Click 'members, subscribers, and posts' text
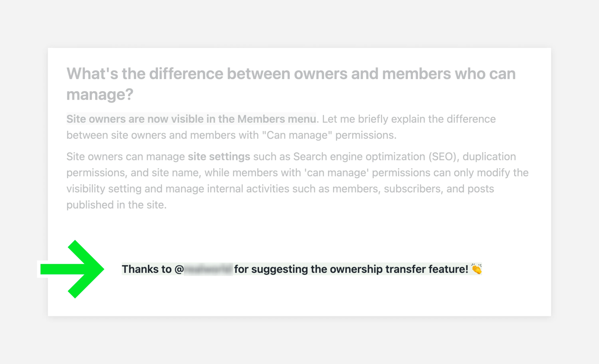Image resolution: width=599 pixels, height=364 pixels. (x=413, y=189)
